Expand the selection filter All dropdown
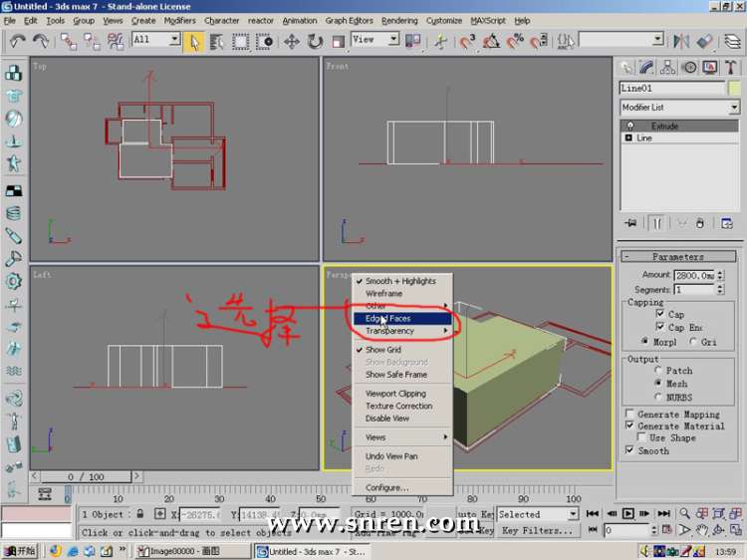Screen dimensions: 747x560 click(x=174, y=40)
